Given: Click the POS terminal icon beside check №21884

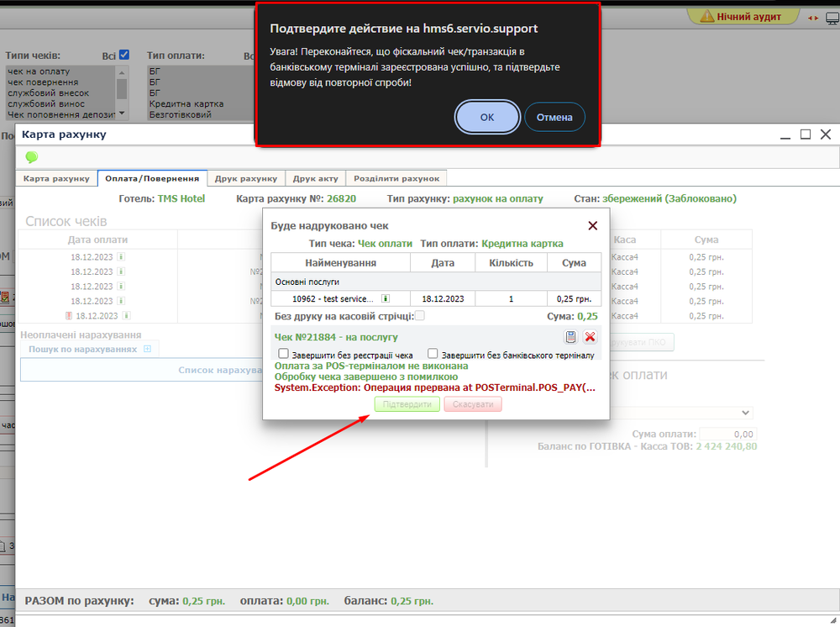Looking at the screenshot, I should point(570,337).
